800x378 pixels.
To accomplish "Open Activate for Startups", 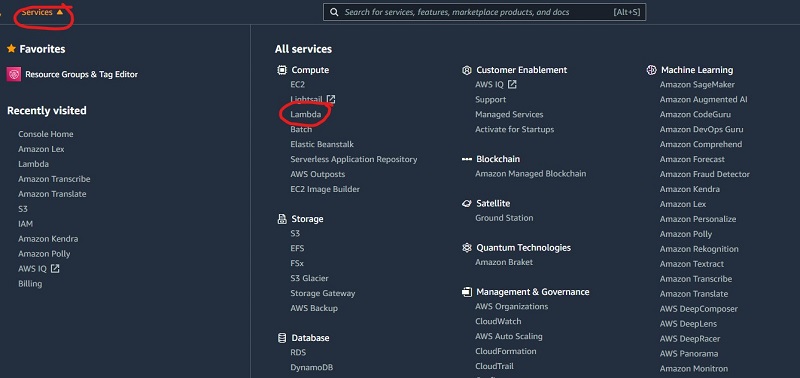I will click(x=514, y=130).
